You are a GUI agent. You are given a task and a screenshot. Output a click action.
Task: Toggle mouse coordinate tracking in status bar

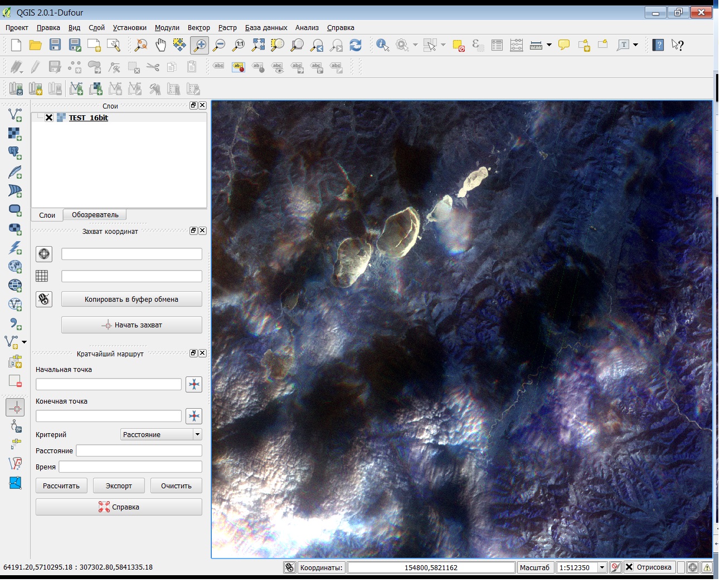tap(289, 567)
